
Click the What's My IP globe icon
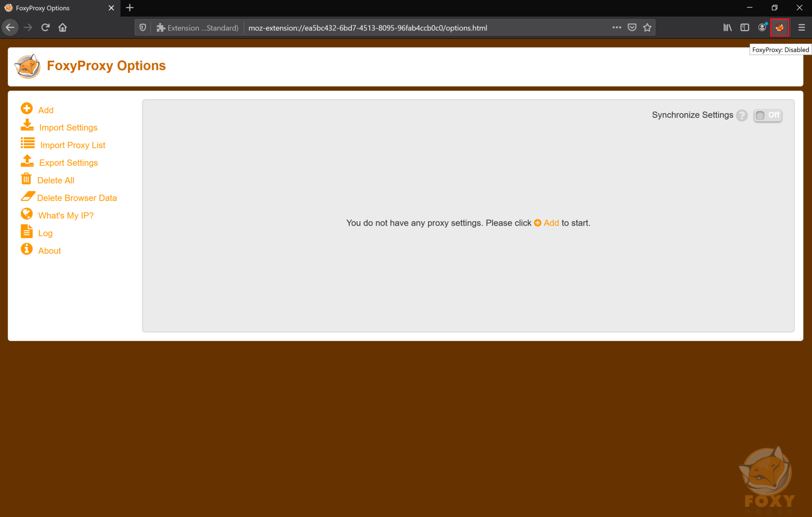(27, 214)
